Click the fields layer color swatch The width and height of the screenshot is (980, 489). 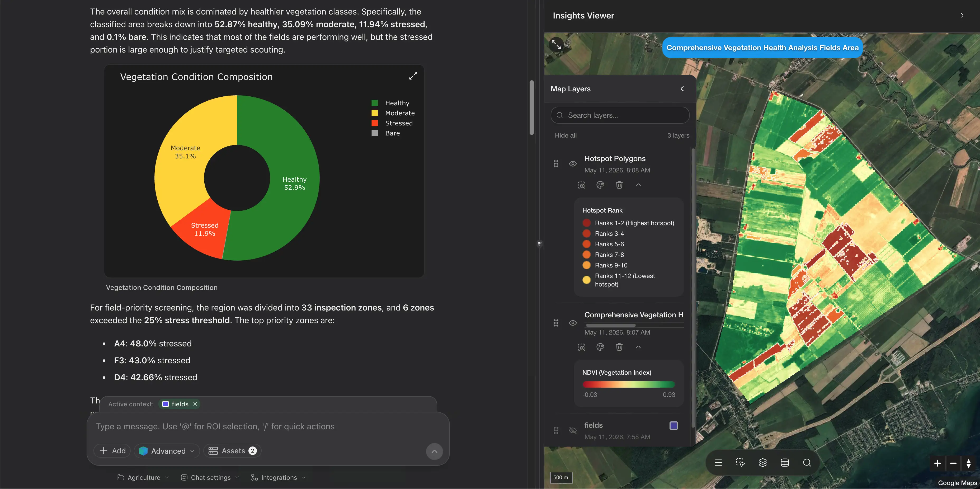(673, 425)
